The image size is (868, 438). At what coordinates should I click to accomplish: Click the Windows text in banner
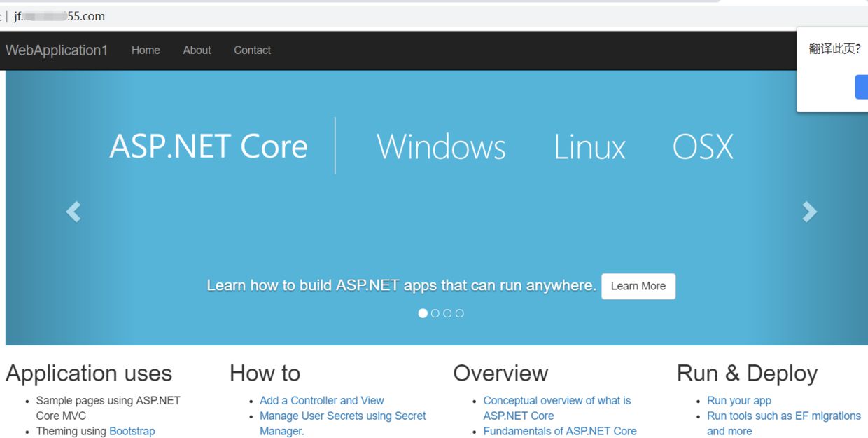(x=441, y=146)
